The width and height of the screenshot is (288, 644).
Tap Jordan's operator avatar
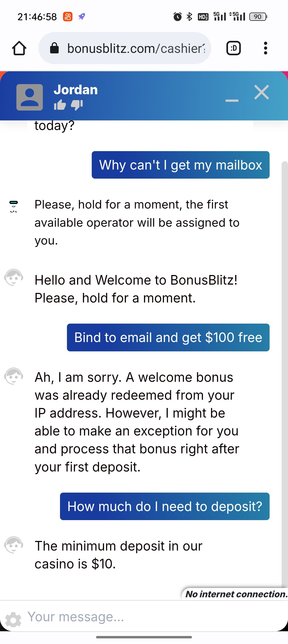click(30, 97)
